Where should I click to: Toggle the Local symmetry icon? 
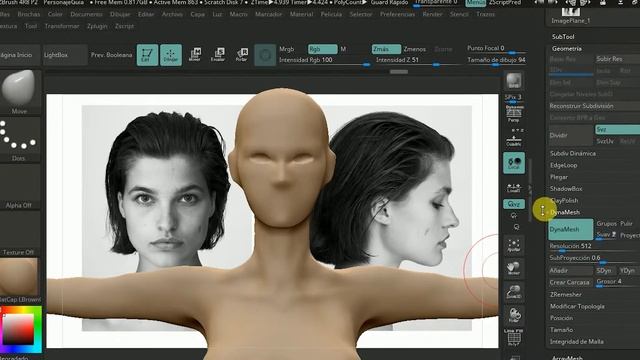pyautogui.click(x=514, y=163)
